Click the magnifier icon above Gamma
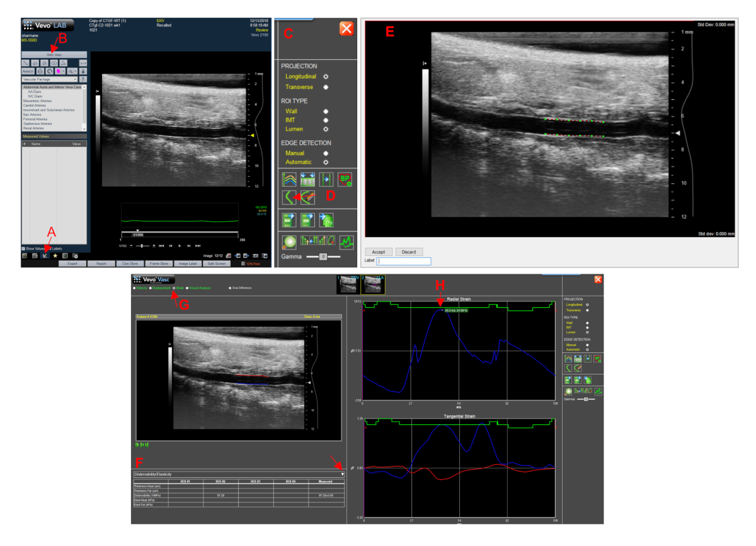The width and height of the screenshot is (756, 546). tap(290, 240)
